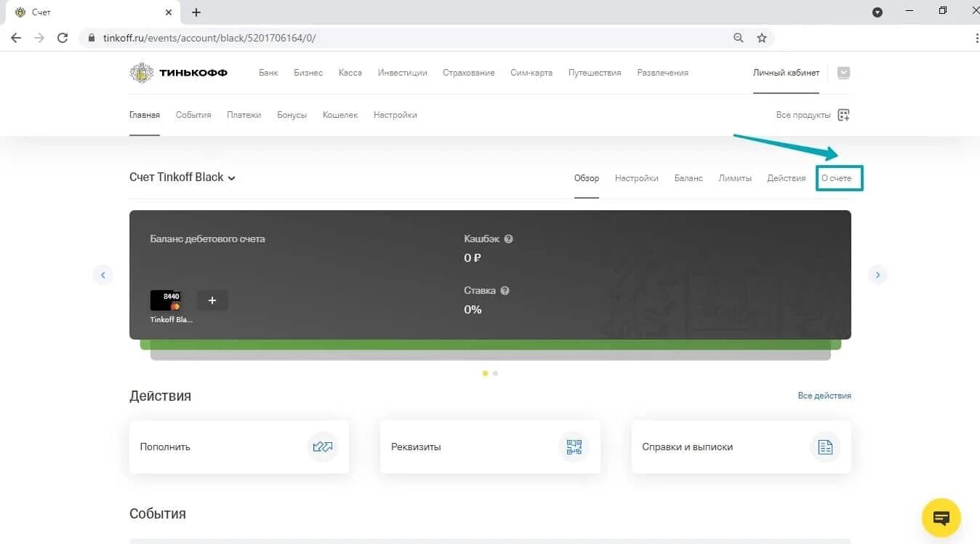Open Chrome three-dot menu
980x544 pixels.
point(976,38)
